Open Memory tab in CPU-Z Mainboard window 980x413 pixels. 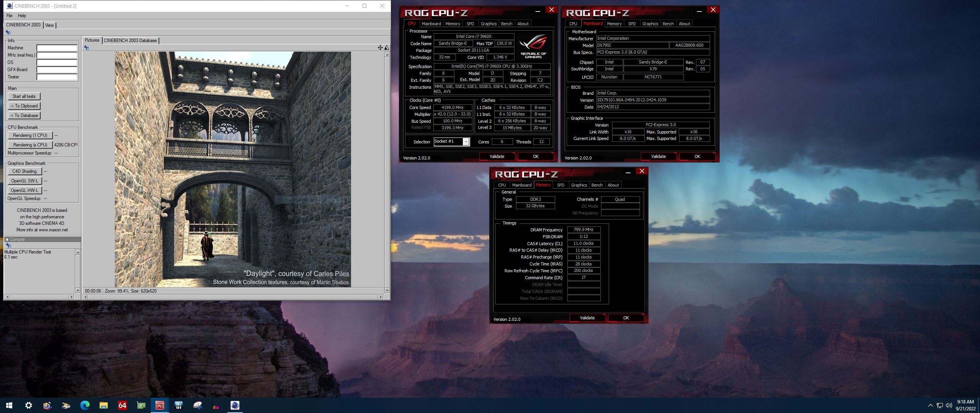(x=614, y=24)
